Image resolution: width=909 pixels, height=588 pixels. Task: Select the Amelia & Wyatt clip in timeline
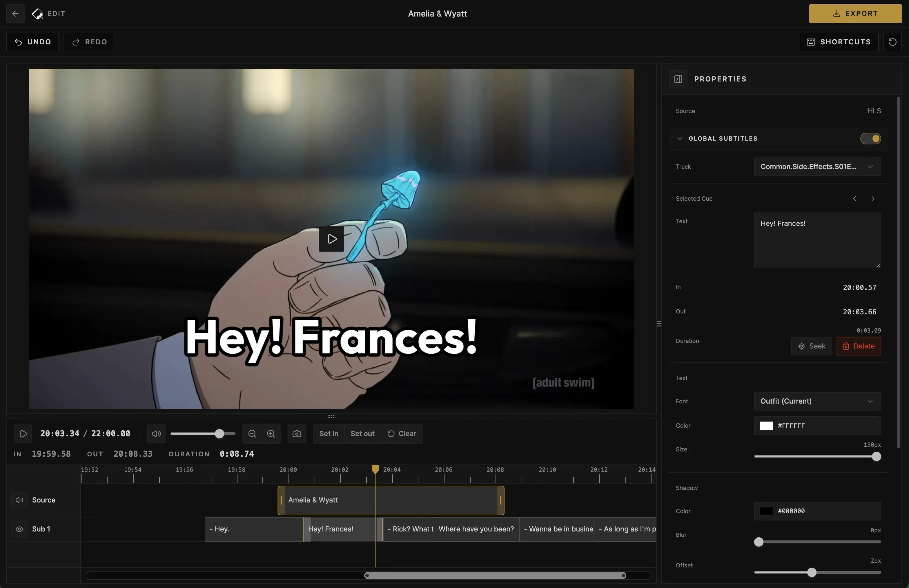[391, 500]
